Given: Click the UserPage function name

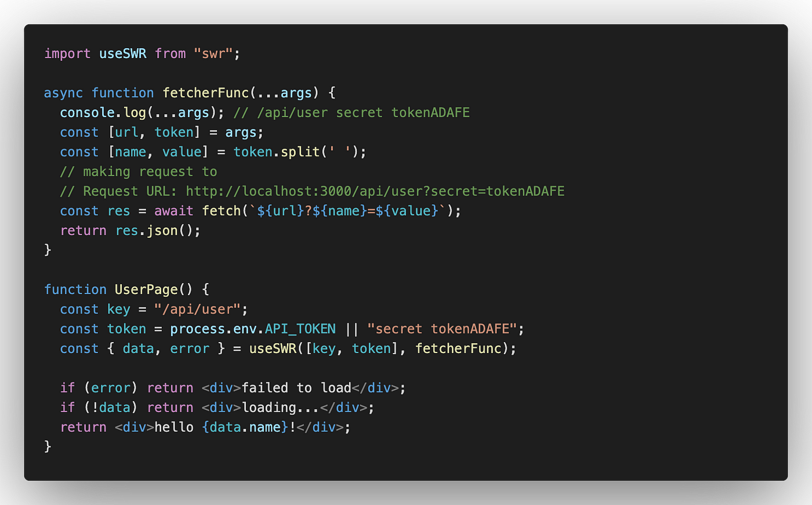Looking at the screenshot, I should tap(146, 289).
